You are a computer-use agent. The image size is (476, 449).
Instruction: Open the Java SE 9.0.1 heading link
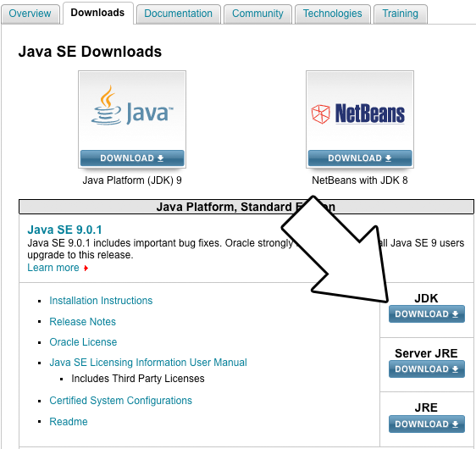coord(64,230)
